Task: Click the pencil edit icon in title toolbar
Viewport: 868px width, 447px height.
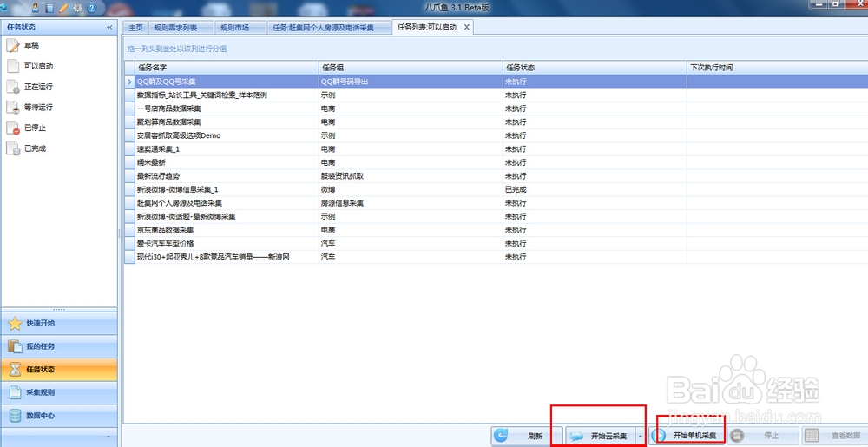Action: [63, 8]
